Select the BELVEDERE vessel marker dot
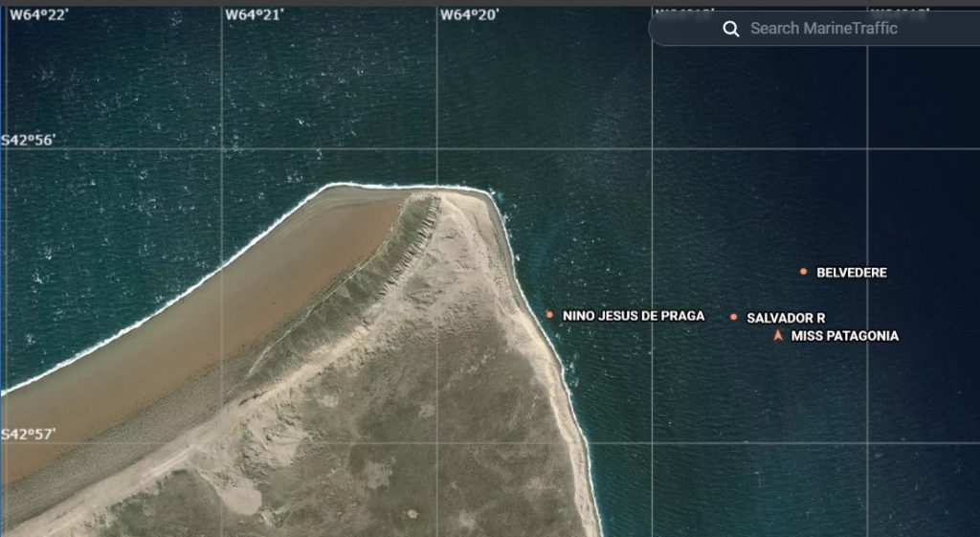 coord(803,272)
